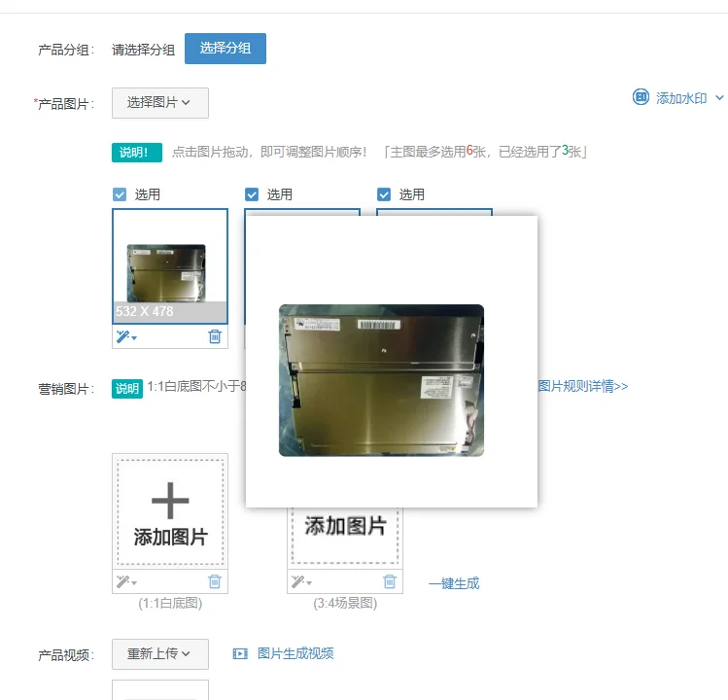728x700 pixels.
Task: Click the 图片生成视频 link
Action: 295,653
